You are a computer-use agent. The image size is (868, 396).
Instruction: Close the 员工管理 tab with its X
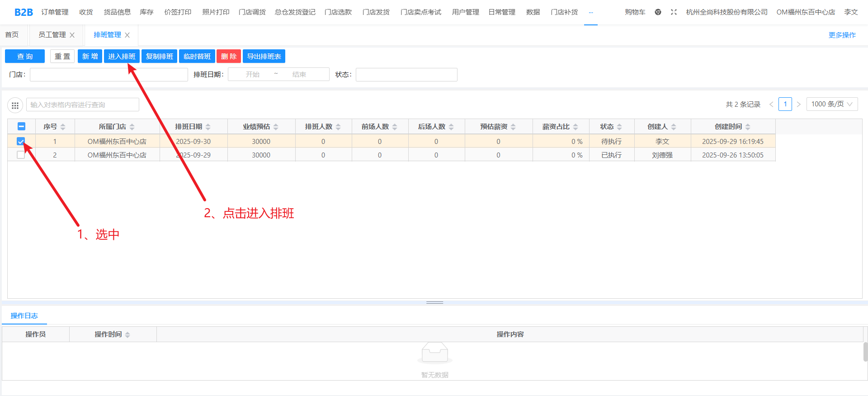click(72, 35)
